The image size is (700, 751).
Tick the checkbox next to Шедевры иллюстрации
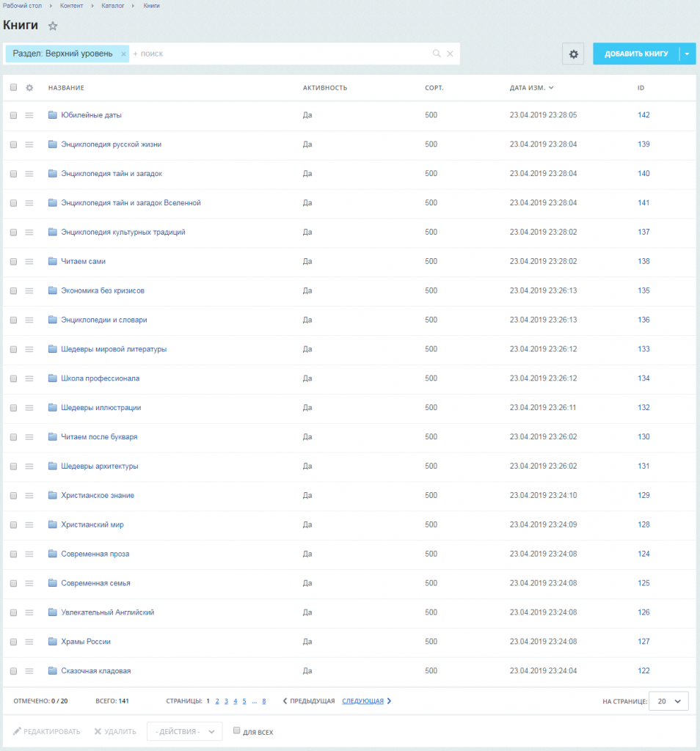pos(13,408)
